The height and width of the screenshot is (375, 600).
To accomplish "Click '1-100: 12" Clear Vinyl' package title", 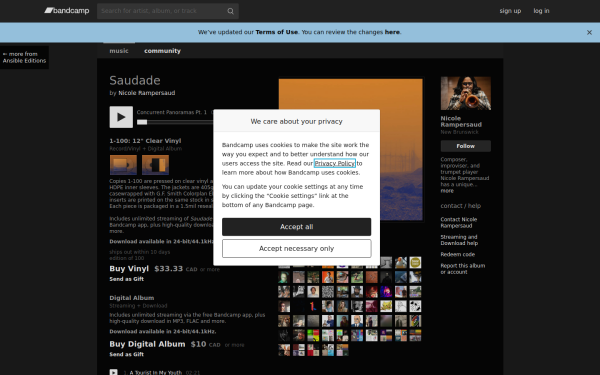I will pos(145,141).
